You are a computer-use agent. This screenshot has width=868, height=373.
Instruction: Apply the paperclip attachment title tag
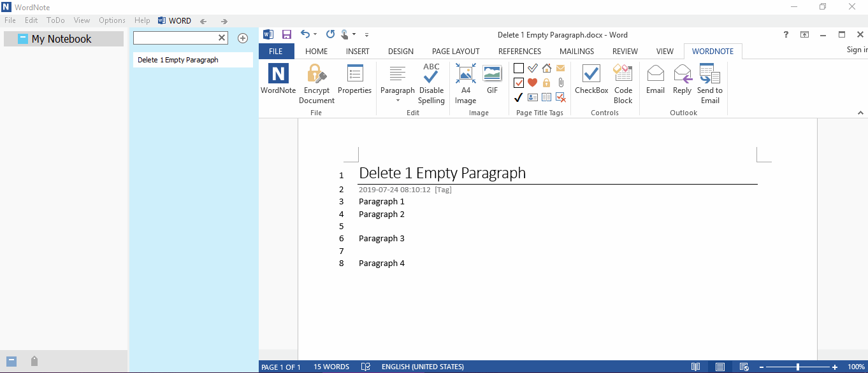[x=560, y=83]
